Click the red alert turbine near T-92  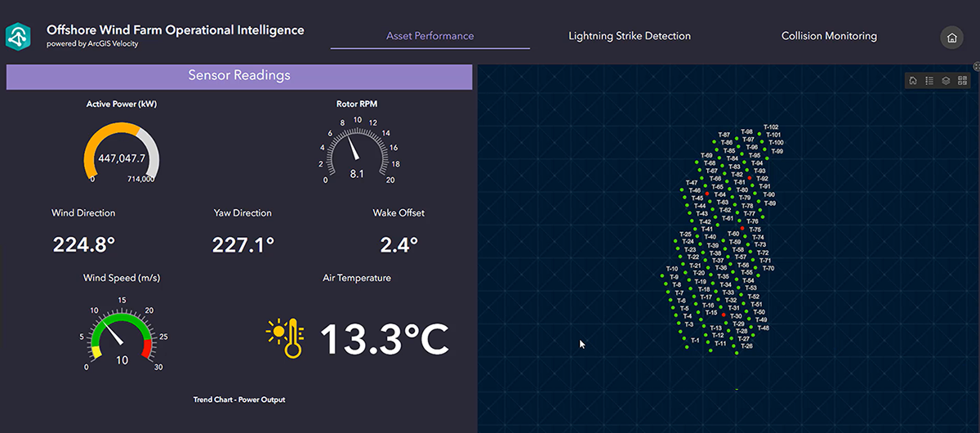(x=750, y=177)
